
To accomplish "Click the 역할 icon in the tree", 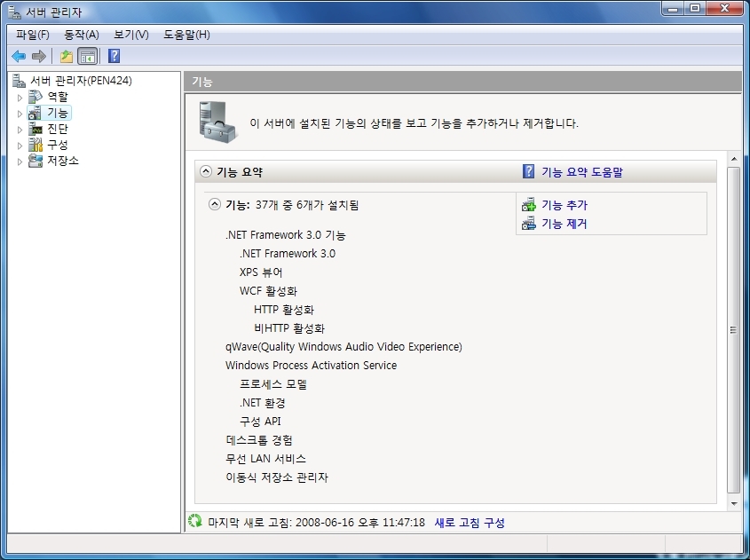I will tap(35, 97).
